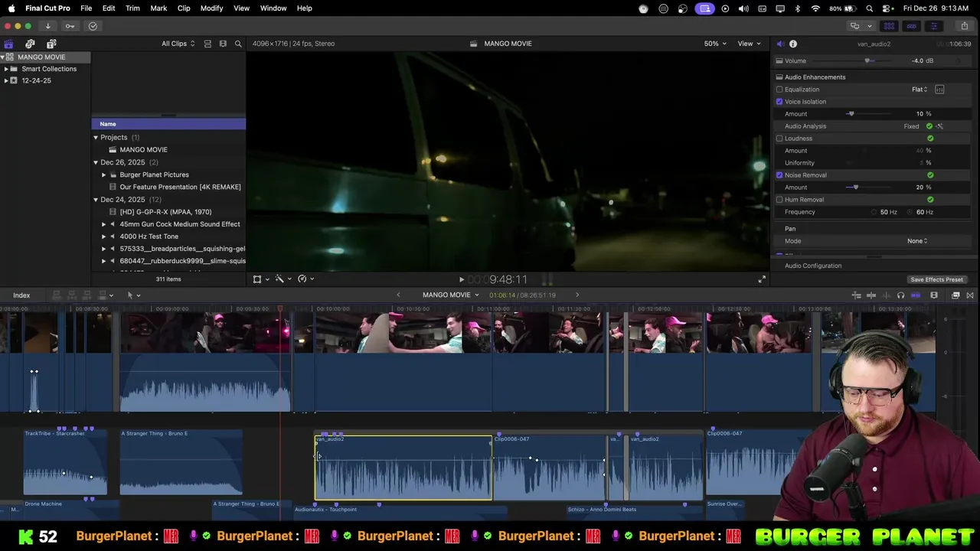Viewport: 980px width, 551px height.
Task: Play the viewer with play button
Action: pos(461,280)
